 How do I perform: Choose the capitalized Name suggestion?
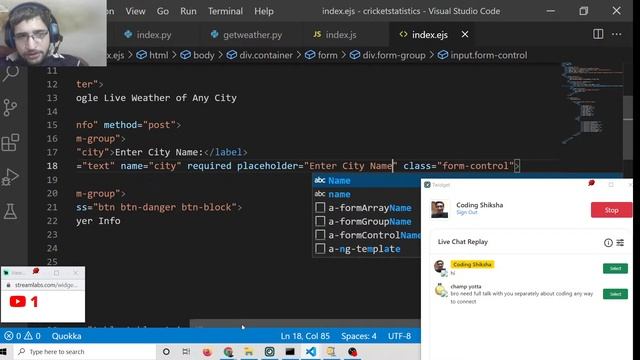point(367,180)
